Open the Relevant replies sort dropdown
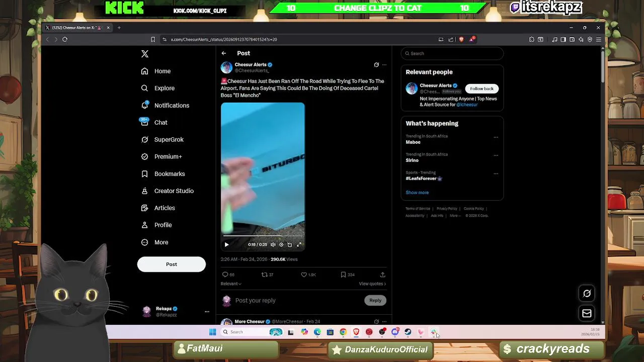644x362 pixels. 231,284
